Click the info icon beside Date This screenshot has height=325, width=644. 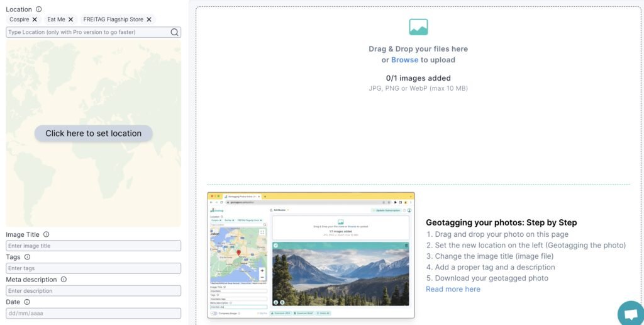(27, 302)
